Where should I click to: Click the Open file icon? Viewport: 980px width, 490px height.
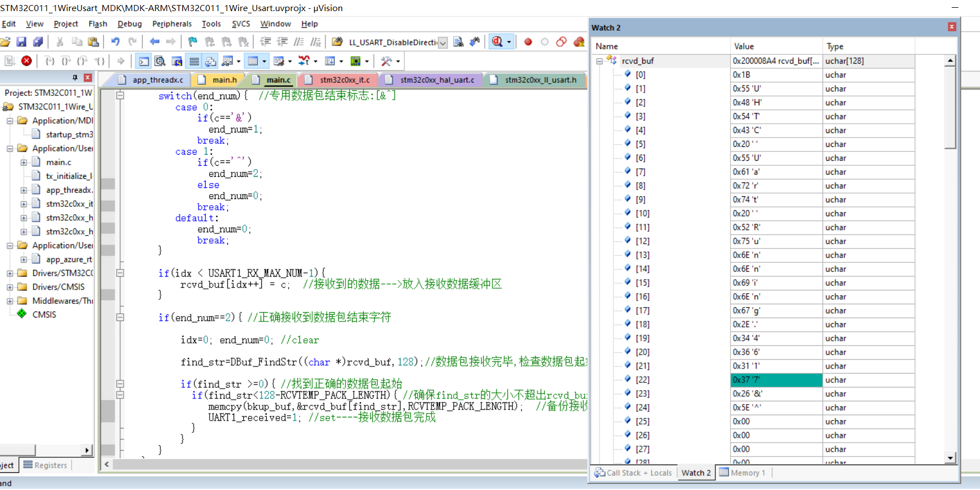click(x=5, y=42)
